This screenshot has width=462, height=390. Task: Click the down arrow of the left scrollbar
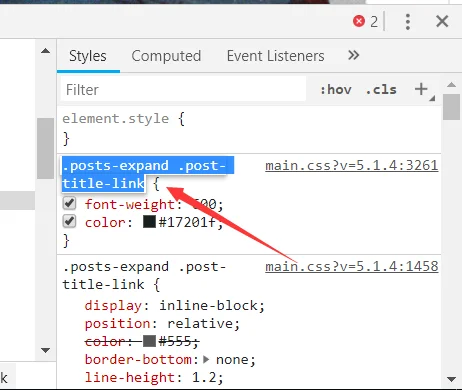45,350
